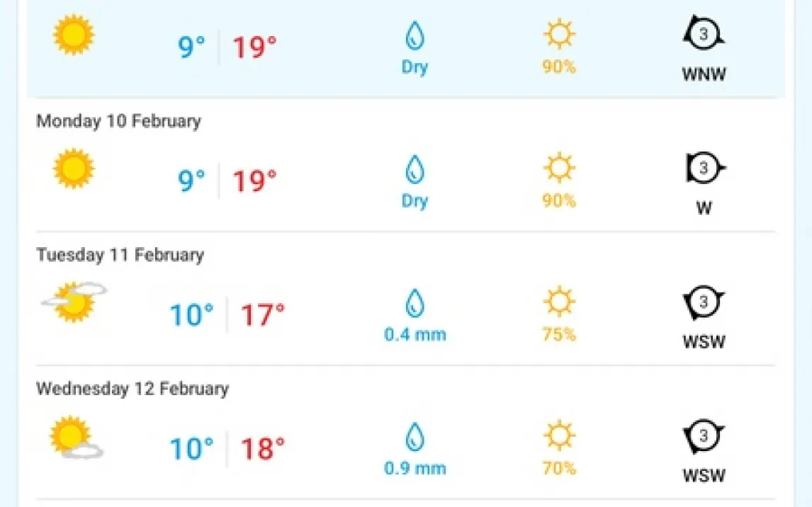Click Wednesday's 10° low temperature

point(191,449)
